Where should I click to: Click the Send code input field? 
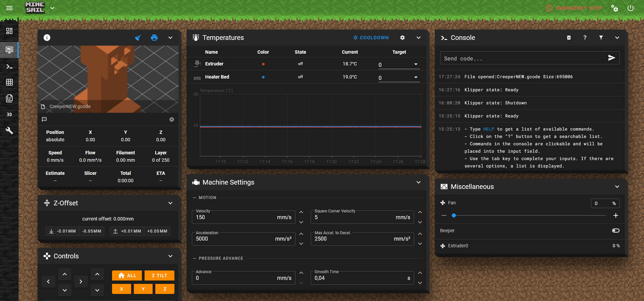coord(523,58)
